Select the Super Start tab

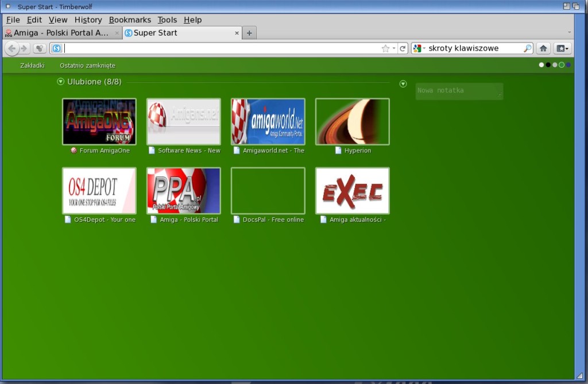(182, 33)
